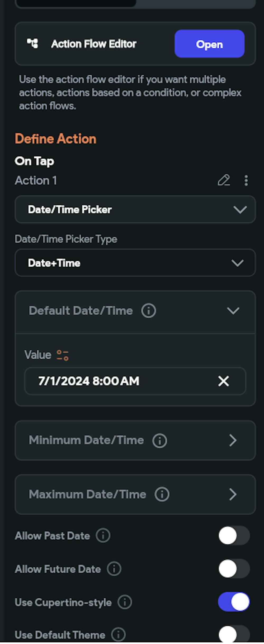Expand the Maximum Date/Time section
This screenshot has height=644, width=264.
coord(233,495)
